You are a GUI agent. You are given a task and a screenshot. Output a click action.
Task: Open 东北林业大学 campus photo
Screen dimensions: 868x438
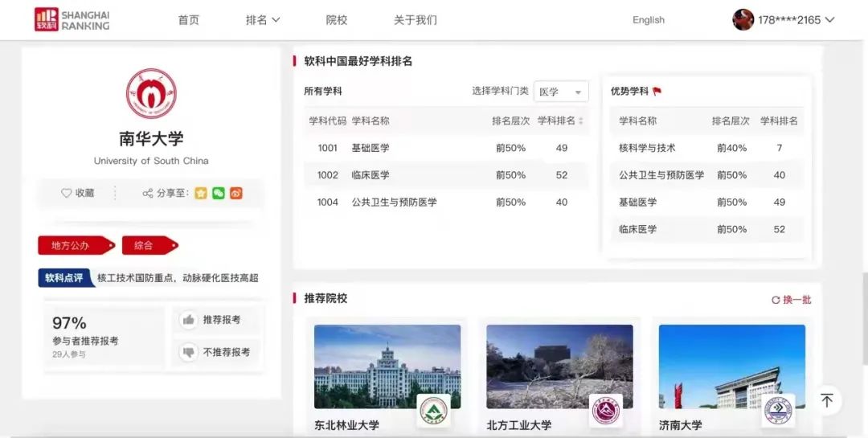(387, 366)
